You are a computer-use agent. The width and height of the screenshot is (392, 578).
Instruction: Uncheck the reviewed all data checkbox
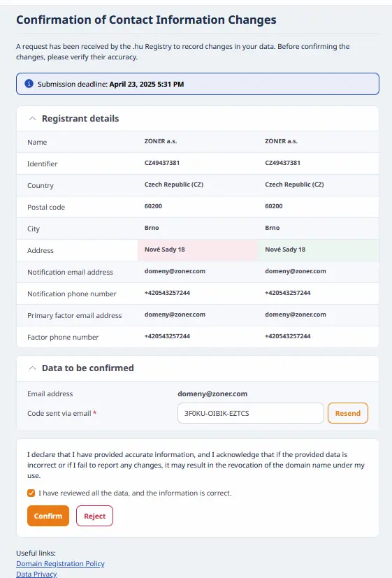31,493
